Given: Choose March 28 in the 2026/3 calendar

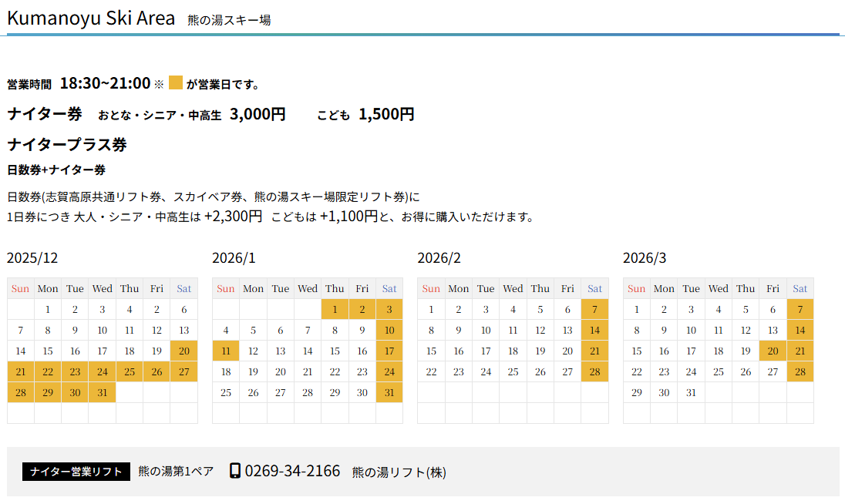Looking at the screenshot, I should pyautogui.click(x=800, y=371).
